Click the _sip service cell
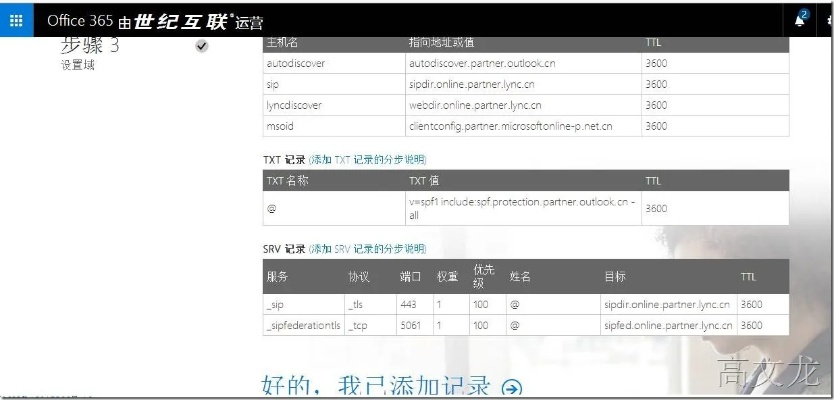The image size is (834, 400). click(304, 304)
